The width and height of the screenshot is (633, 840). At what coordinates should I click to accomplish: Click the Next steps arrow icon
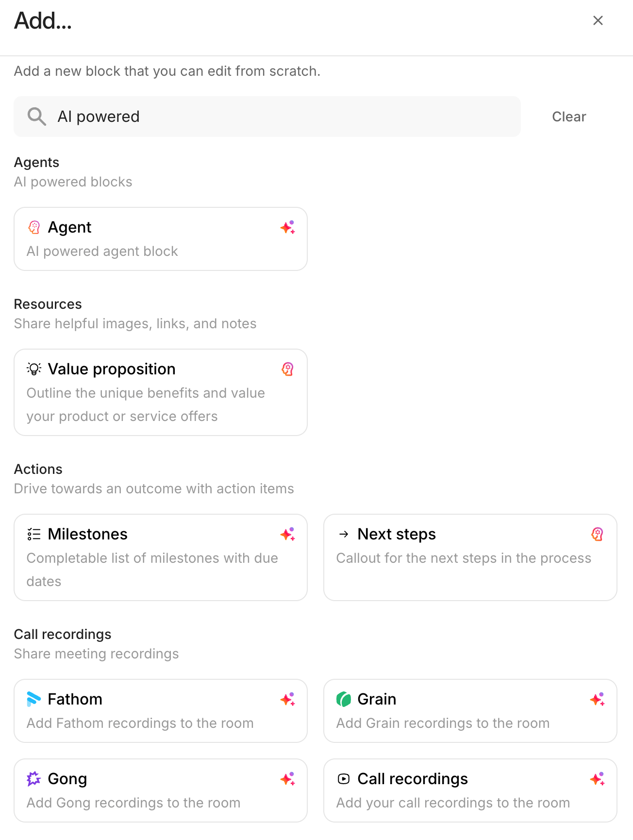(x=344, y=534)
